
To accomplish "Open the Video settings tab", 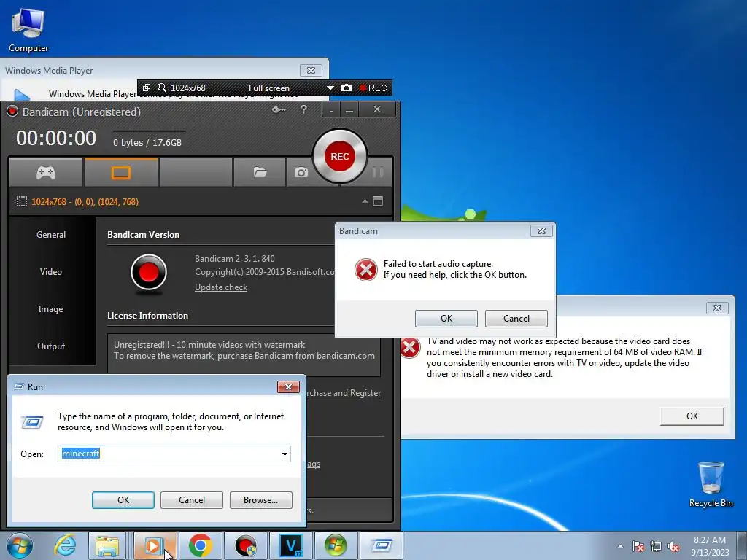I will (x=51, y=271).
